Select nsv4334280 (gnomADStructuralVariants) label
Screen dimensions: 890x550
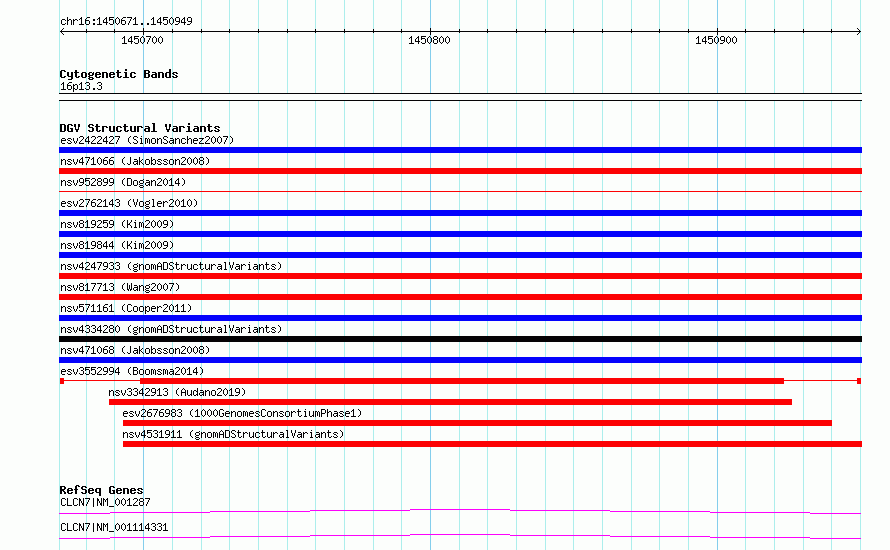[171, 329]
